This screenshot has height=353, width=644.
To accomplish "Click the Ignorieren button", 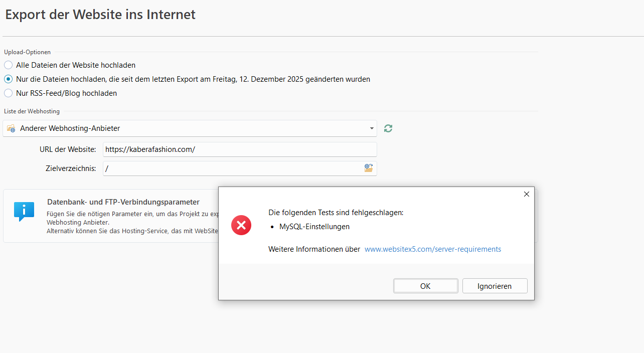I will [495, 286].
